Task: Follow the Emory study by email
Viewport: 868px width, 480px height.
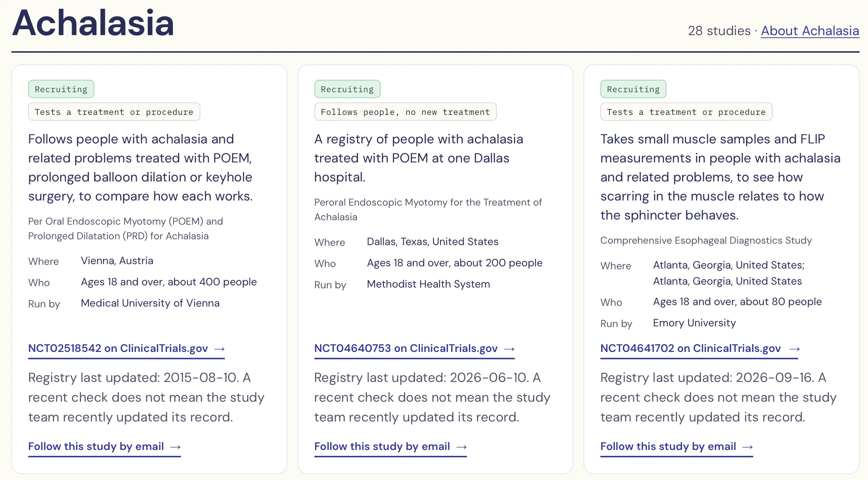Action: coord(677,447)
